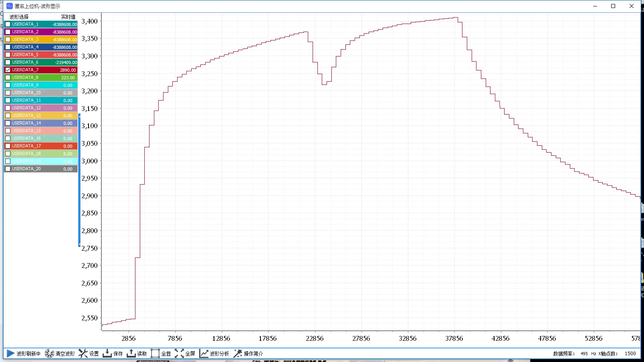
Task: Click the 2856 label on the X axis
Action: (x=128, y=338)
